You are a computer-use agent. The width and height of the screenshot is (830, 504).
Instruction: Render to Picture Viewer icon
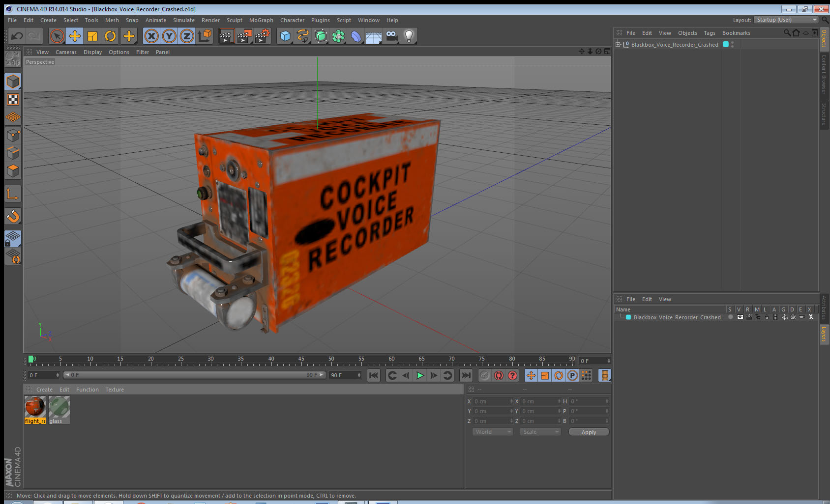click(x=244, y=36)
